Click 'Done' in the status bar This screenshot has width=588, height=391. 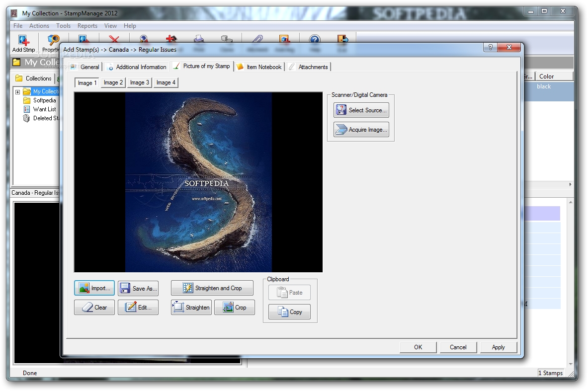tap(30, 373)
